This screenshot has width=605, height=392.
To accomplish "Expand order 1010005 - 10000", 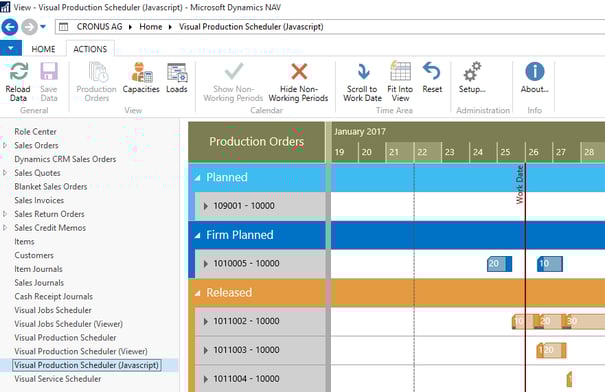I will click(x=206, y=264).
